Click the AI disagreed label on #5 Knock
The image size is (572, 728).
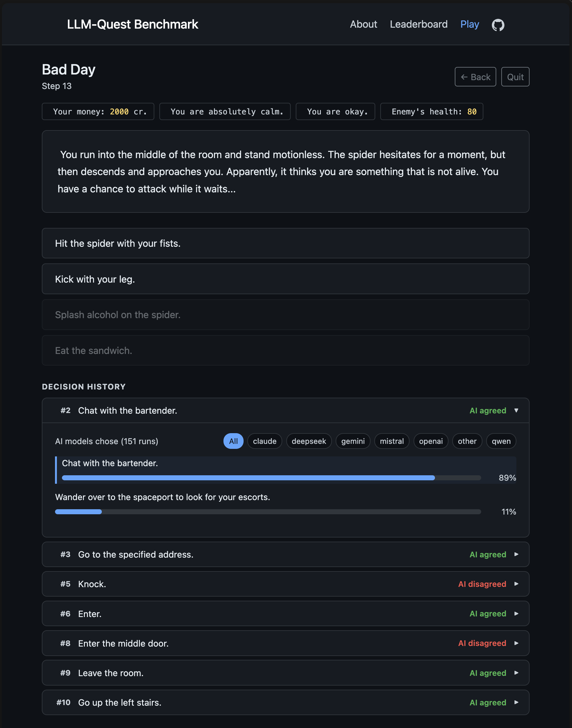[482, 584]
